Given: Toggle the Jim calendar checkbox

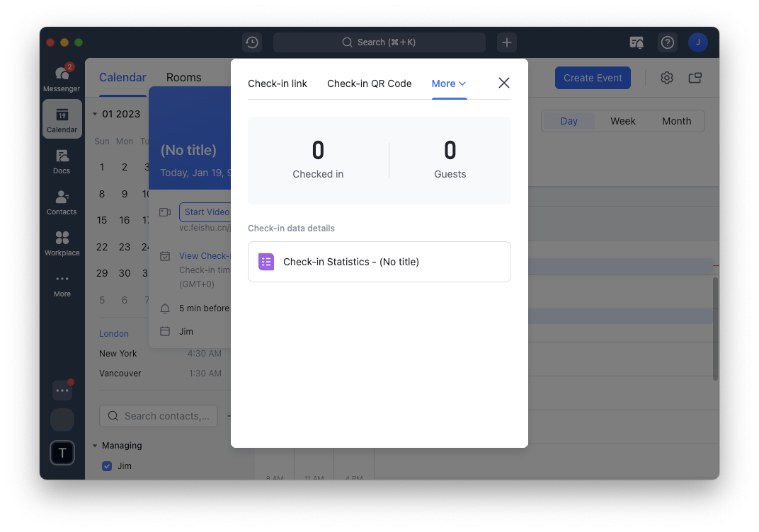Looking at the screenshot, I should tap(107, 466).
